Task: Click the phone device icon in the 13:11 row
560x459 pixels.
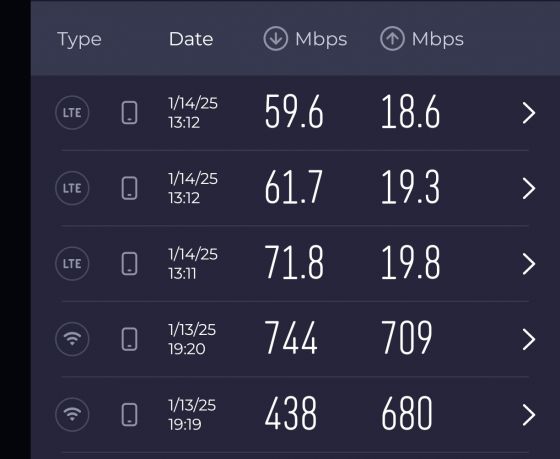Action: [129, 264]
